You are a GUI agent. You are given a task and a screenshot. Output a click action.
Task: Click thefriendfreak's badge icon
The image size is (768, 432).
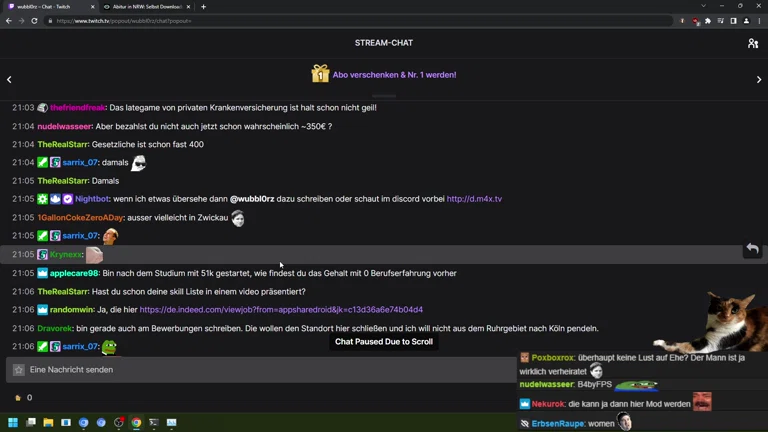pyautogui.click(x=43, y=108)
